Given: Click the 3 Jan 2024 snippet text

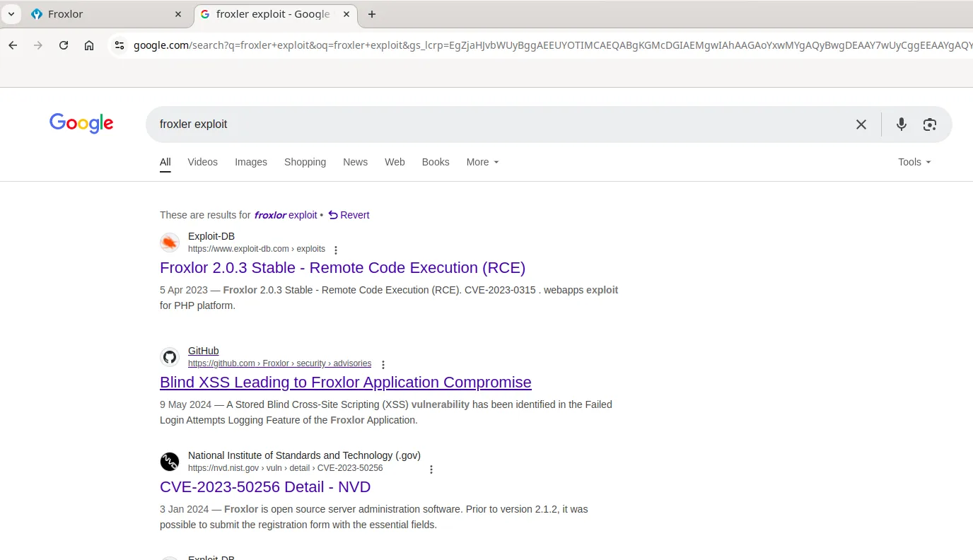Looking at the screenshot, I should coord(374,517).
